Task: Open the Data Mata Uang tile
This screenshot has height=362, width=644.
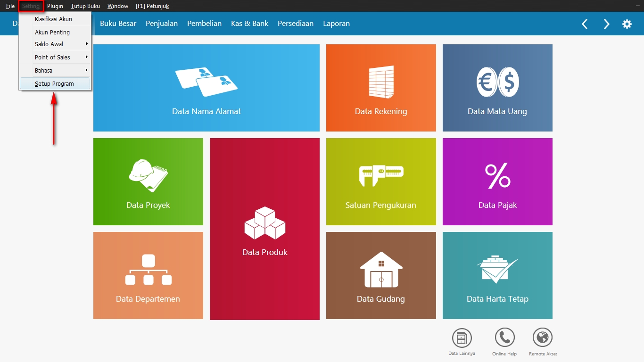Action: coord(497,88)
